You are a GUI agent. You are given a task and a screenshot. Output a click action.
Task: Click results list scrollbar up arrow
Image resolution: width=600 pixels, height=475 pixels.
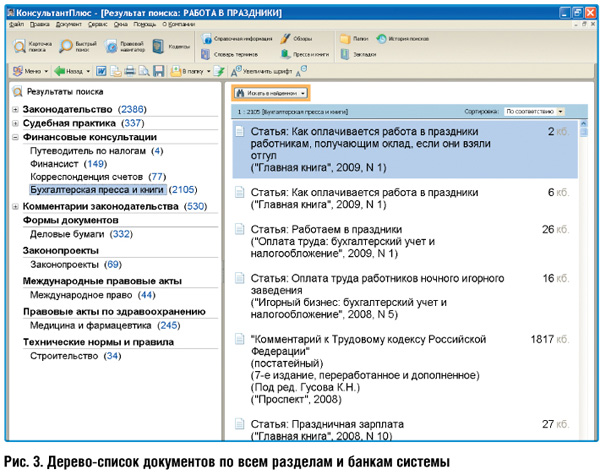click(584, 123)
